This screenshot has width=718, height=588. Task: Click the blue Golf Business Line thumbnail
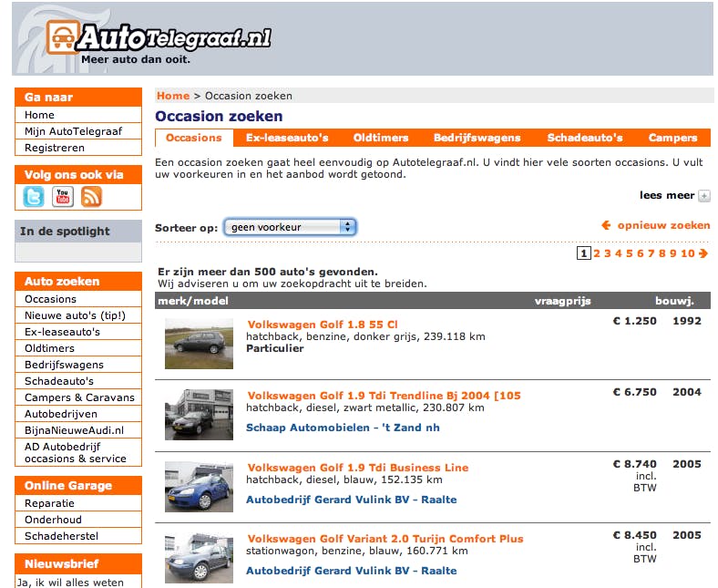[200, 487]
